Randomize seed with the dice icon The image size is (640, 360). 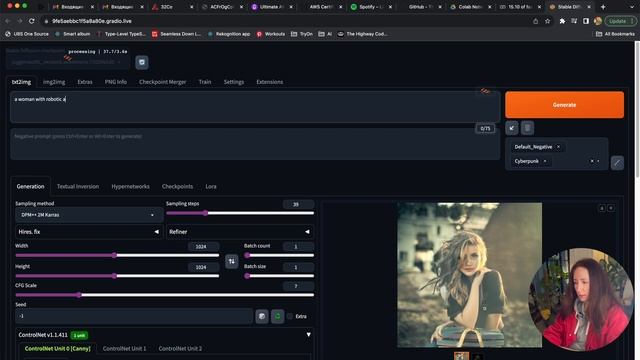(262, 316)
